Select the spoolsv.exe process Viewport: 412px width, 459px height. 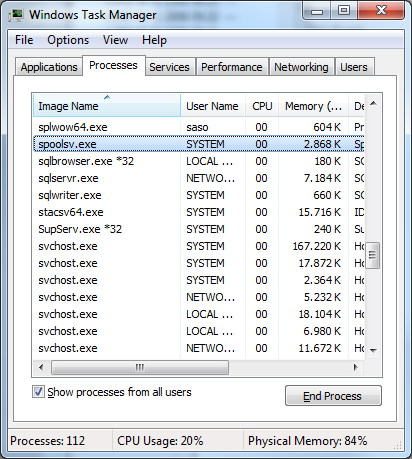point(199,144)
